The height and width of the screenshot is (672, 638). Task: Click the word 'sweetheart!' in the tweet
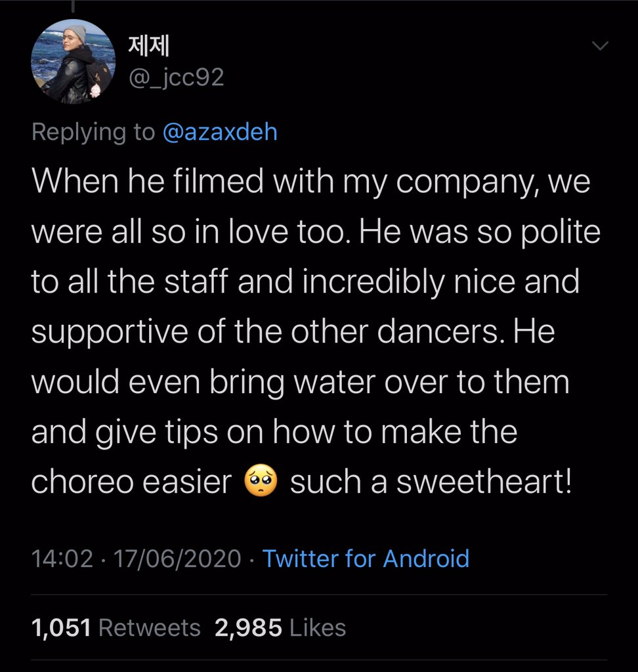pyautogui.click(x=484, y=482)
